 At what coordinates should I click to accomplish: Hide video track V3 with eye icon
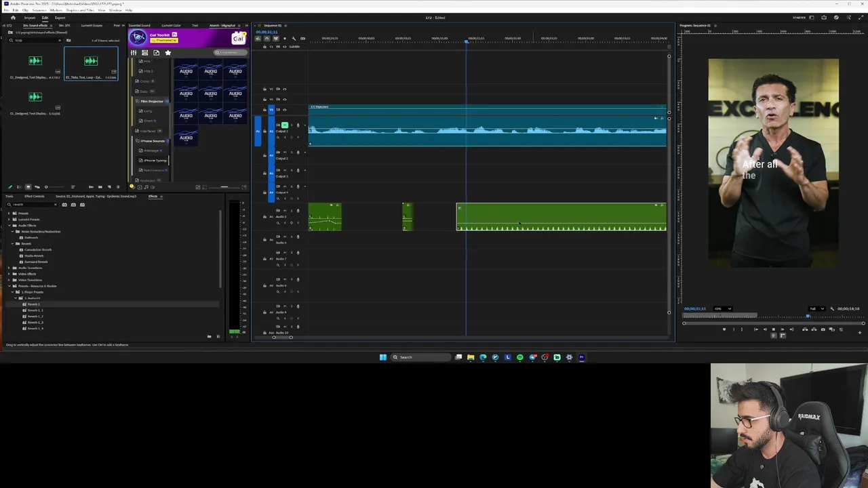coord(285,89)
